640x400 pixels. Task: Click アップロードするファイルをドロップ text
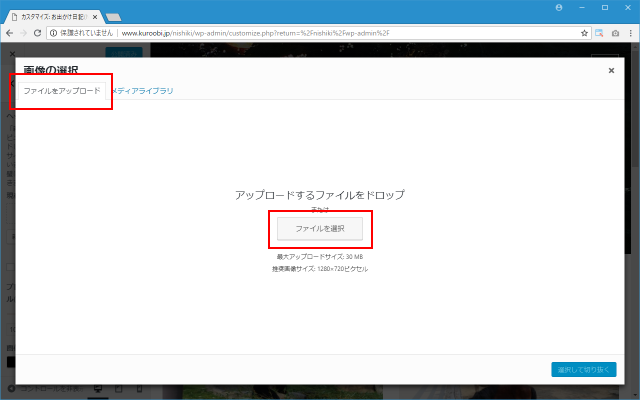[320, 195]
